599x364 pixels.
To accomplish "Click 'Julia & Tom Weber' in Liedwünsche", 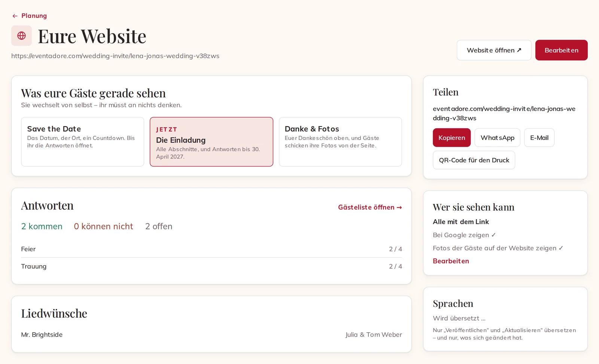I will [x=374, y=334].
